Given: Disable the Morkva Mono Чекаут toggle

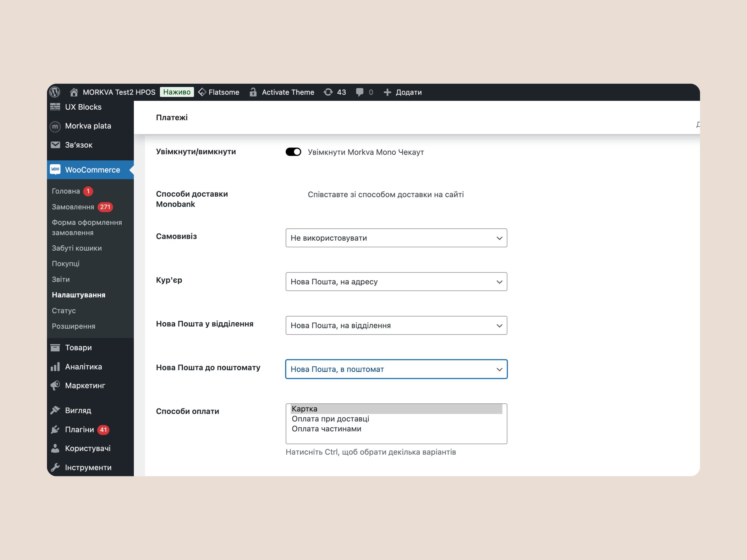Looking at the screenshot, I should pyautogui.click(x=293, y=152).
